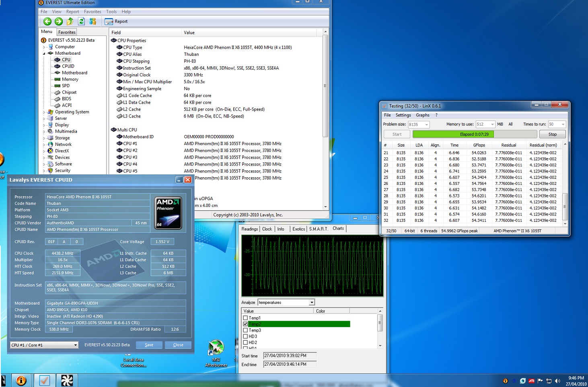Enable the Temp3 checkbox
This screenshot has height=387, width=588.
(245, 330)
